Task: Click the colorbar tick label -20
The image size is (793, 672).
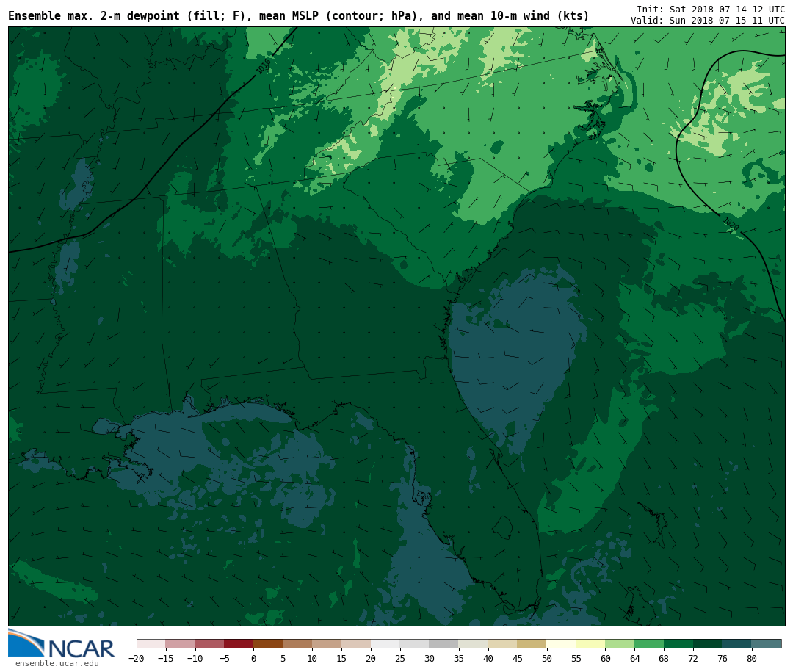Action: point(137,659)
